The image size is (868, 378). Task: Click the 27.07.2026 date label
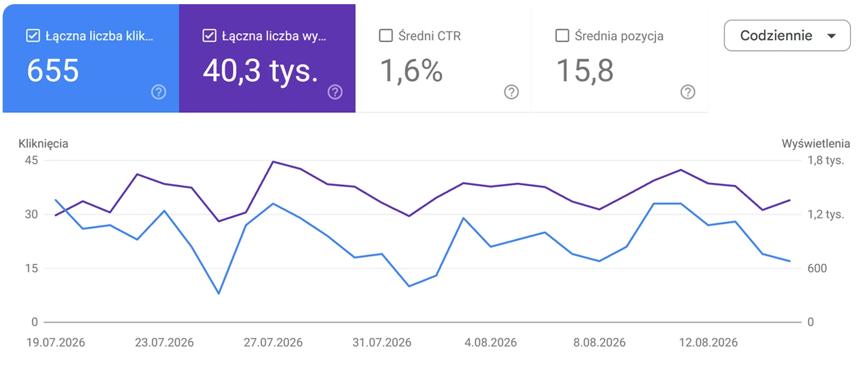(x=273, y=343)
